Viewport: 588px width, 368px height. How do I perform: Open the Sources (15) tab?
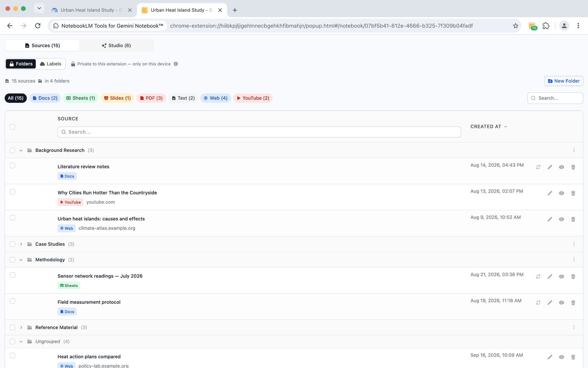point(42,45)
